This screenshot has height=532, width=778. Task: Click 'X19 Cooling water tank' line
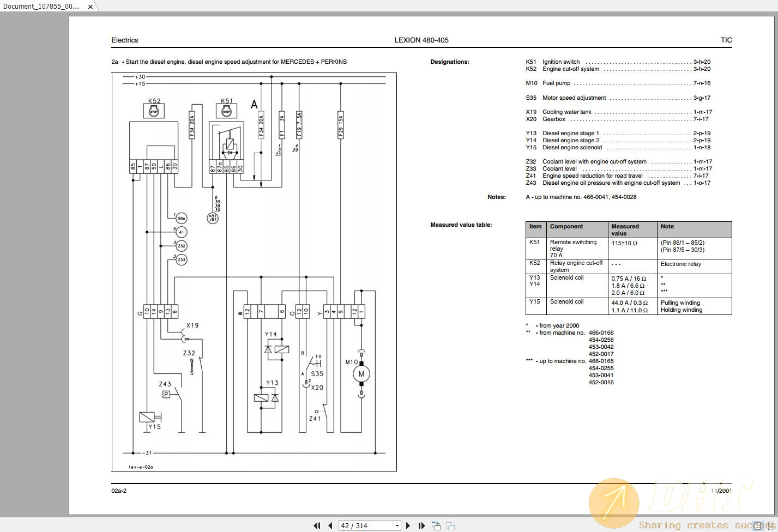tap(619, 112)
